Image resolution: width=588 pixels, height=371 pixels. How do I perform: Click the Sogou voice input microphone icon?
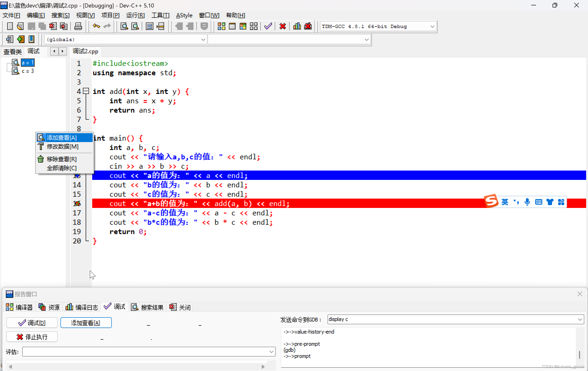pyautogui.click(x=527, y=202)
